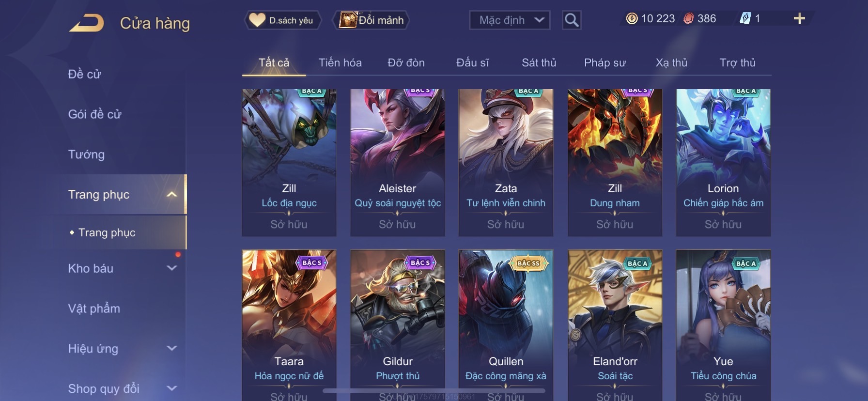The image size is (868, 401).
Task: Tap the gold coin balance icon
Action: pos(632,19)
